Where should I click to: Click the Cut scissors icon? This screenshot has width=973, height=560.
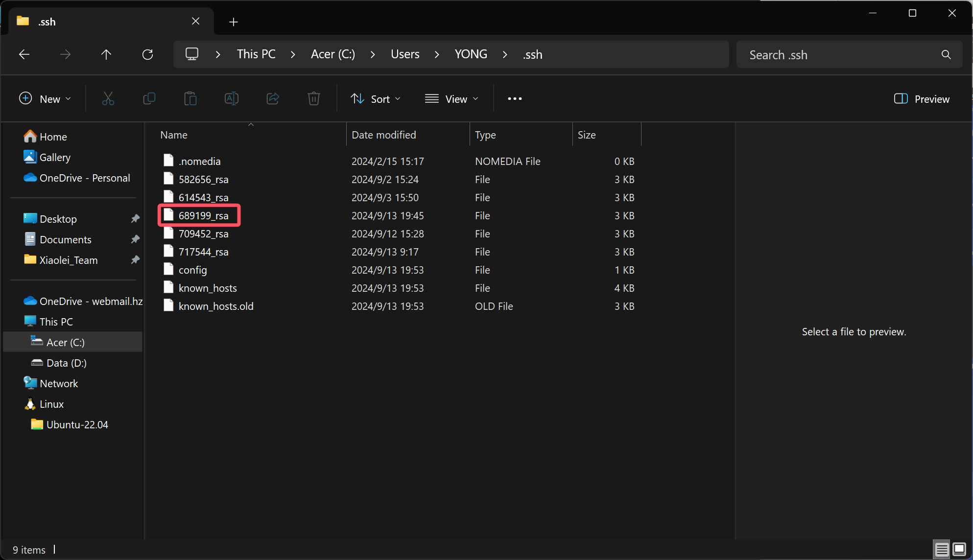108,99
